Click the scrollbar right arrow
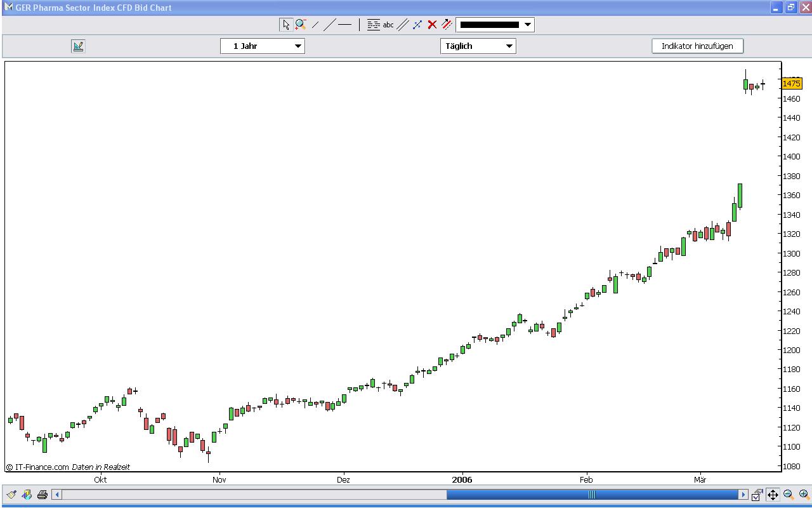 [x=743, y=495]
